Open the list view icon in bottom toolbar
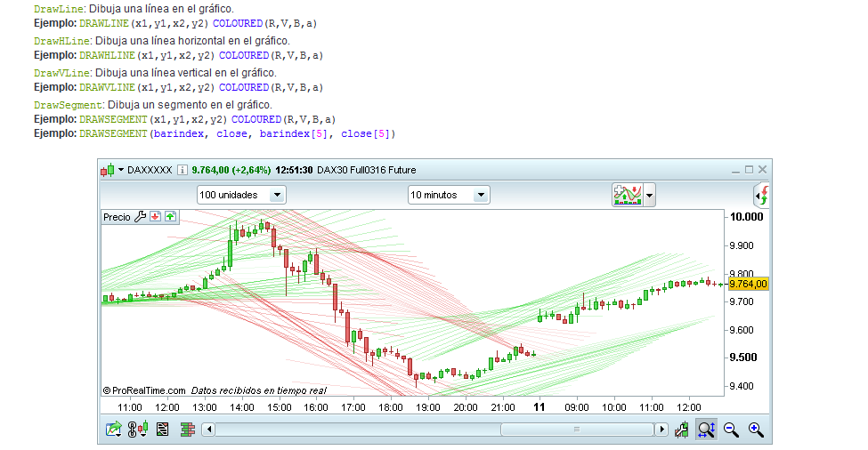The width and height of the screenshot is (868, 450). tap(162, 430)
